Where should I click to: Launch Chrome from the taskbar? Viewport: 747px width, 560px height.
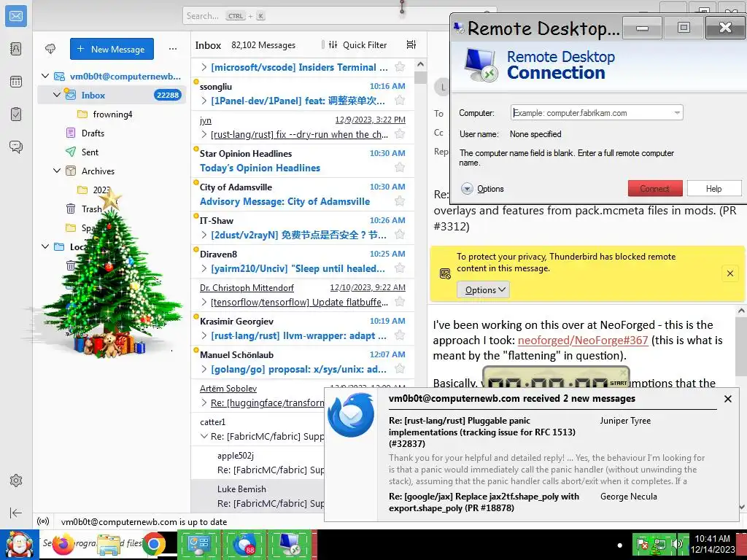pos(153,544)
